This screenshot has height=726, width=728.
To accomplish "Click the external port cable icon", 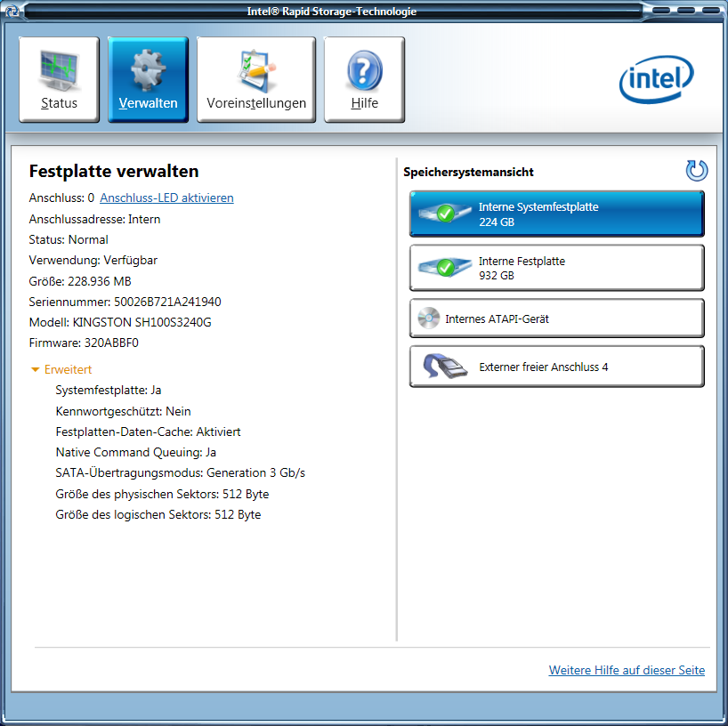I will [444, 367].
